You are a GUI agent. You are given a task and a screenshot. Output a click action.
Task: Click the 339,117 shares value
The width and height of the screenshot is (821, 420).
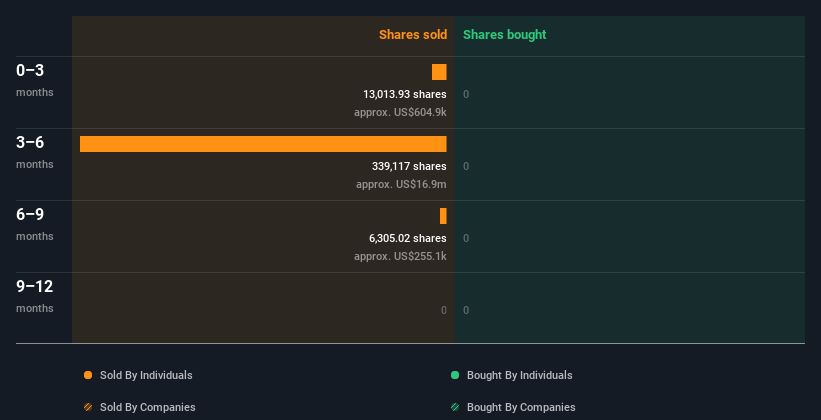(409, 166)
